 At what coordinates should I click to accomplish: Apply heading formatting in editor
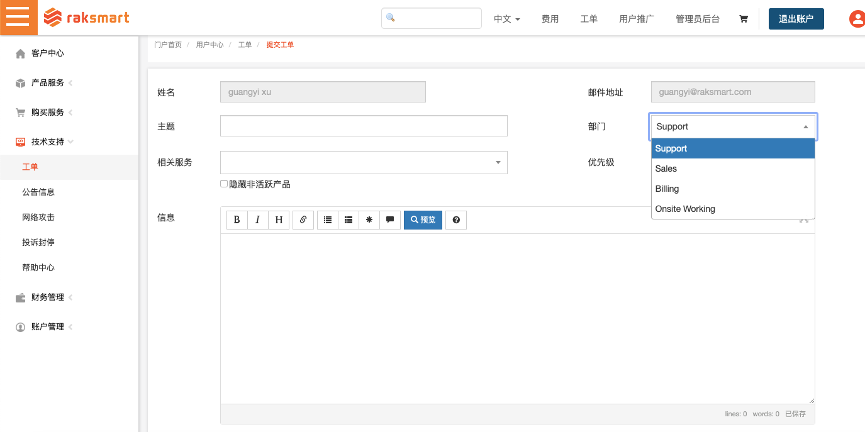point(279,220)
